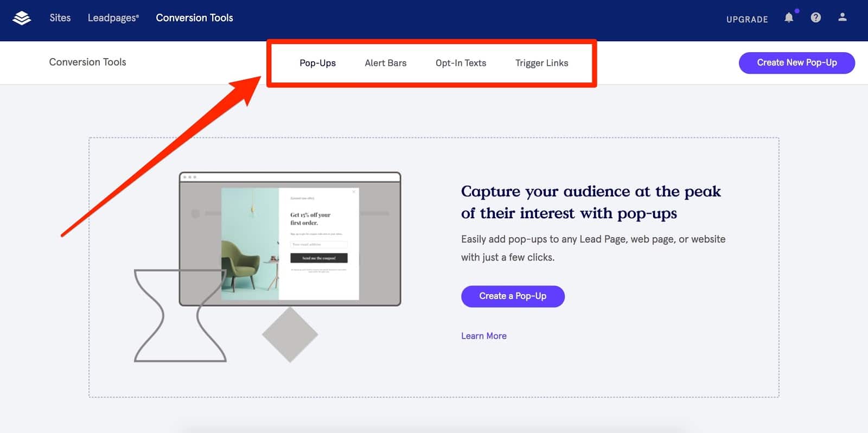Screen dimensions: 868x433
Task: Switch to the Trigger Links tab
Action: tap(542, 63)
